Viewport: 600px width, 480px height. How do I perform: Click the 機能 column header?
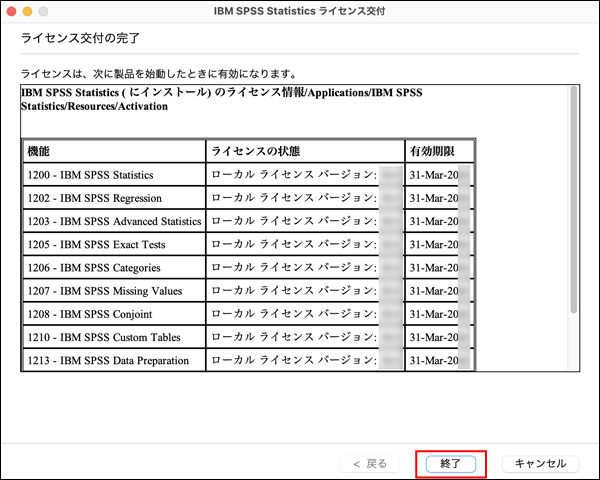tap(114, 151)
